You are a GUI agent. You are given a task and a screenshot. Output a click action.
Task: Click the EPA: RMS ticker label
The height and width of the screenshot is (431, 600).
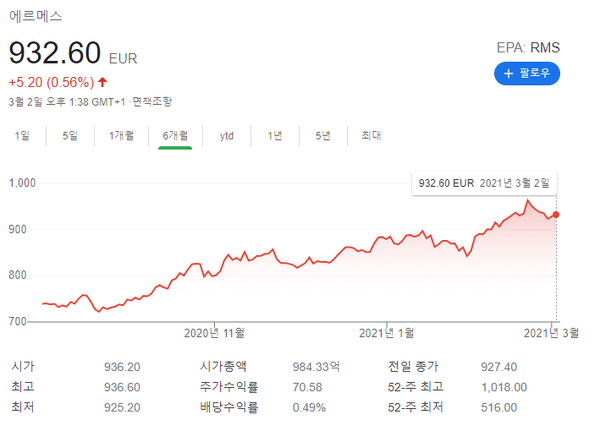528,47
